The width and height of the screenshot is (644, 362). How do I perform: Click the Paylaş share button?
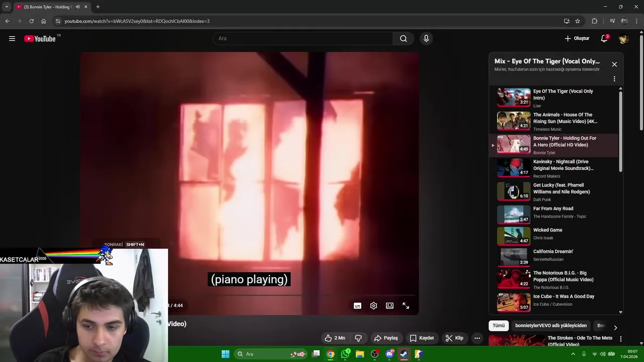coord(386,338)
